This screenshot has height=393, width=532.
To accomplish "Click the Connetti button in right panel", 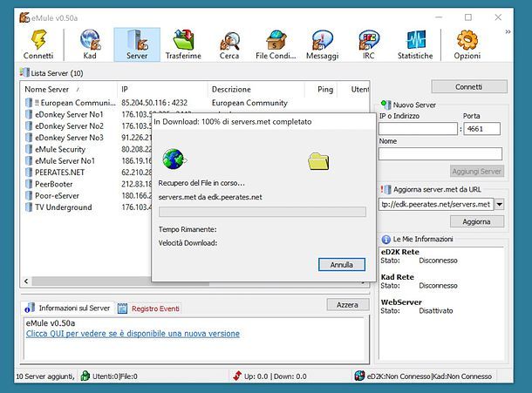I will point(469,87).
